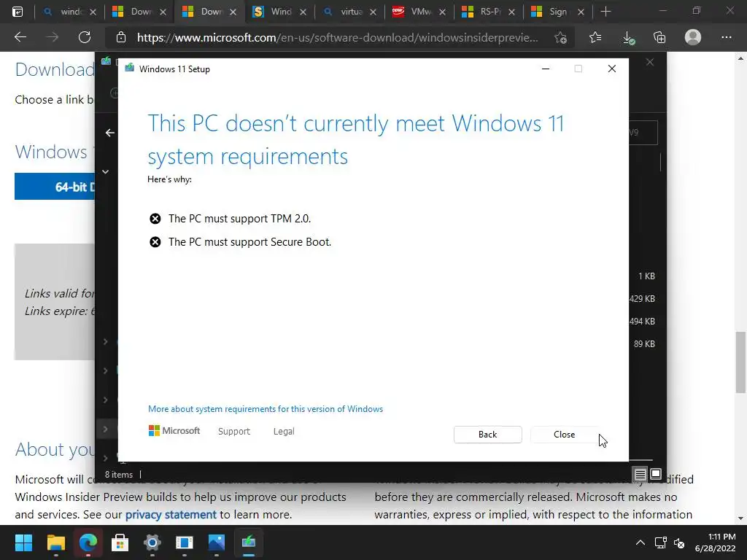Click the Back button in Setup dialog
Screen dimensions: 747x560
point(487,435)
